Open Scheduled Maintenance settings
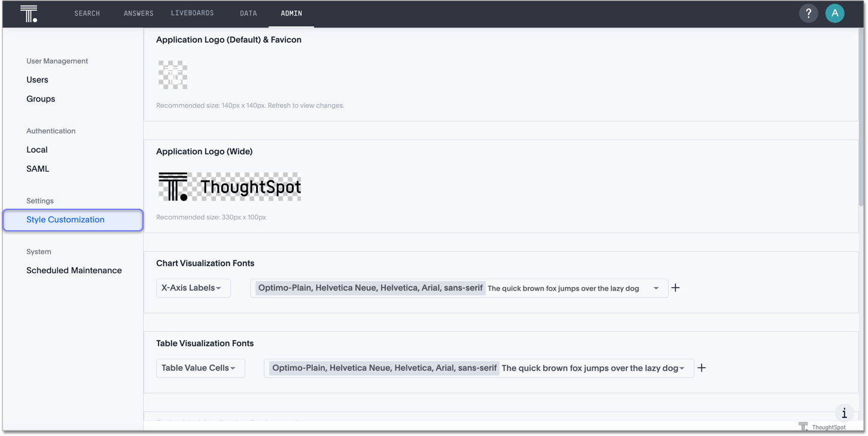The height and width of the screenshot is (436, 868). pyautogui.click(x=74, y=270)
